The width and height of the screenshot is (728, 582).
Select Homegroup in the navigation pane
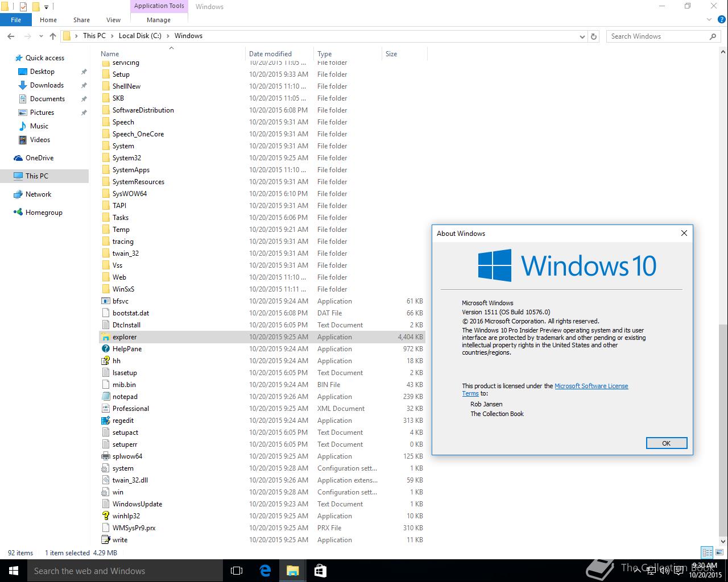click(x=44, y=213)
